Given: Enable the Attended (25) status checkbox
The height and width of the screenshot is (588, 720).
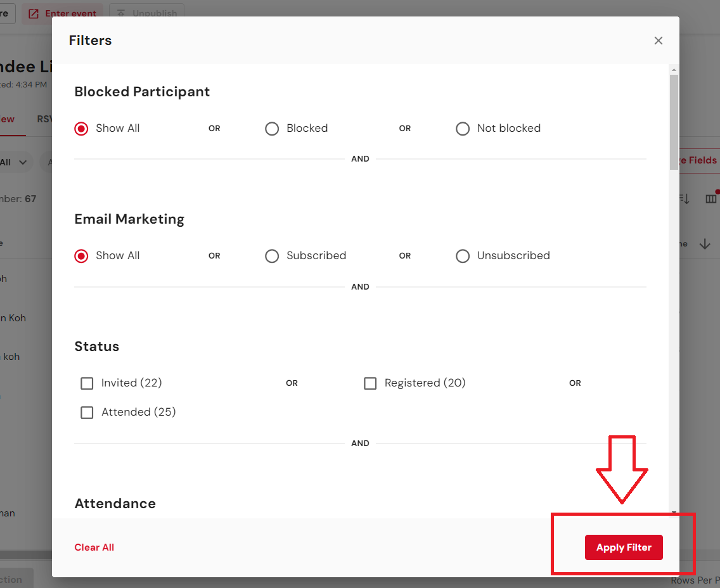Looking at the screenshot, I should (87, 412).
